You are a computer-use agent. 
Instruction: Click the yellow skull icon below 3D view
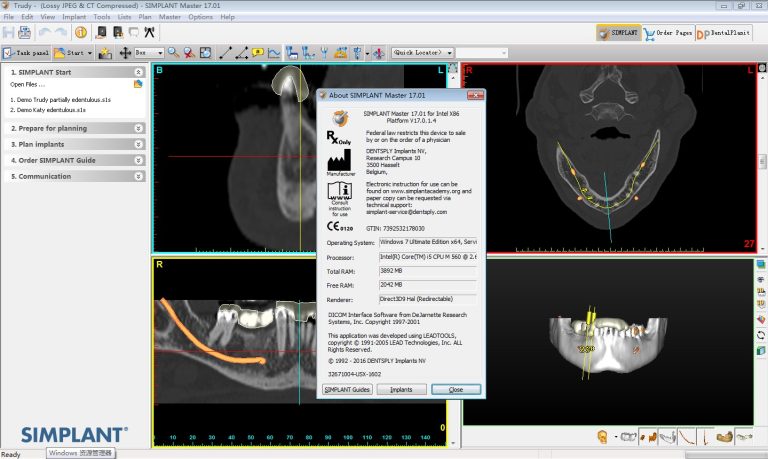tap(602, 436)
